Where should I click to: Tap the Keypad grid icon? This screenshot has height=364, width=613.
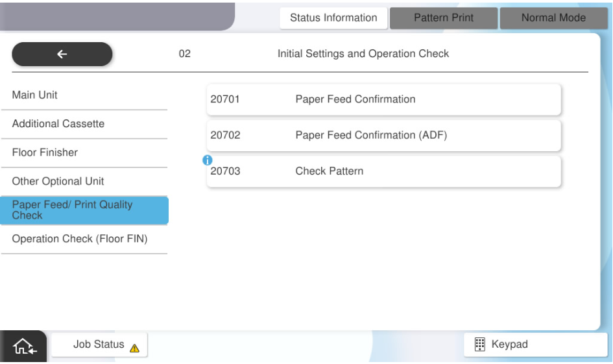[481, 345]
